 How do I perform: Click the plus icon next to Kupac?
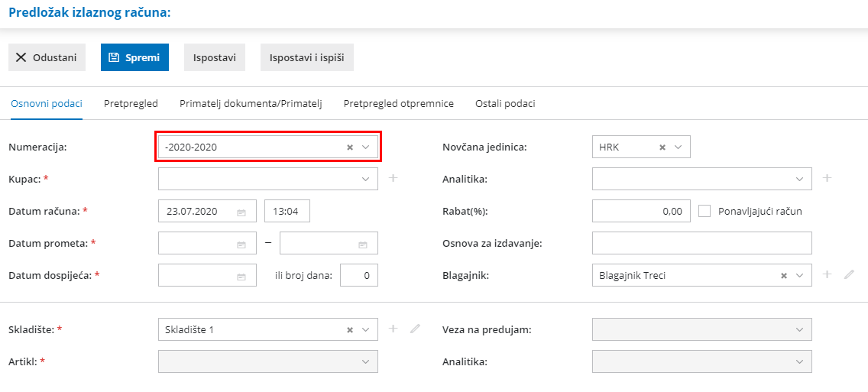[394, 179]
